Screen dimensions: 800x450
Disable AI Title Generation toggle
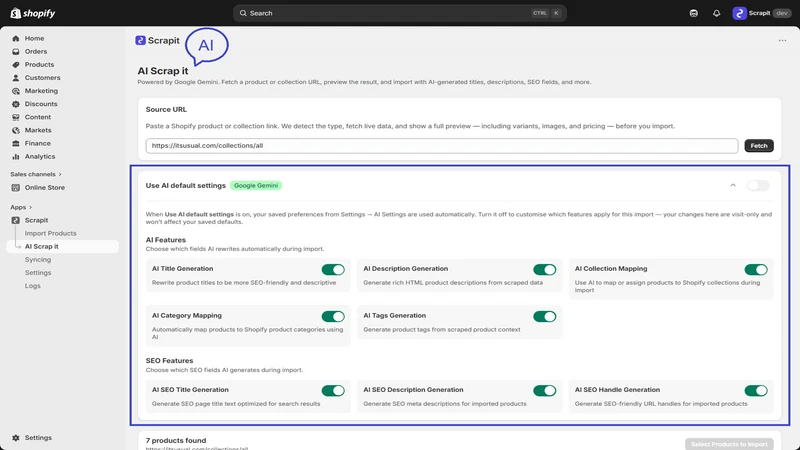pyautogui.click(x=333, y=269)
